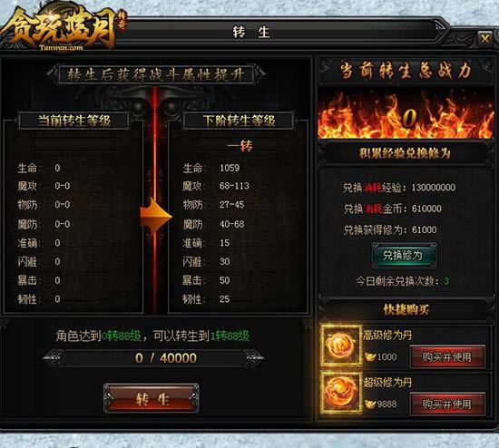Click the gold ingot icon beside 9888
This screenshot has height=448, width=499.
(370, 404)
